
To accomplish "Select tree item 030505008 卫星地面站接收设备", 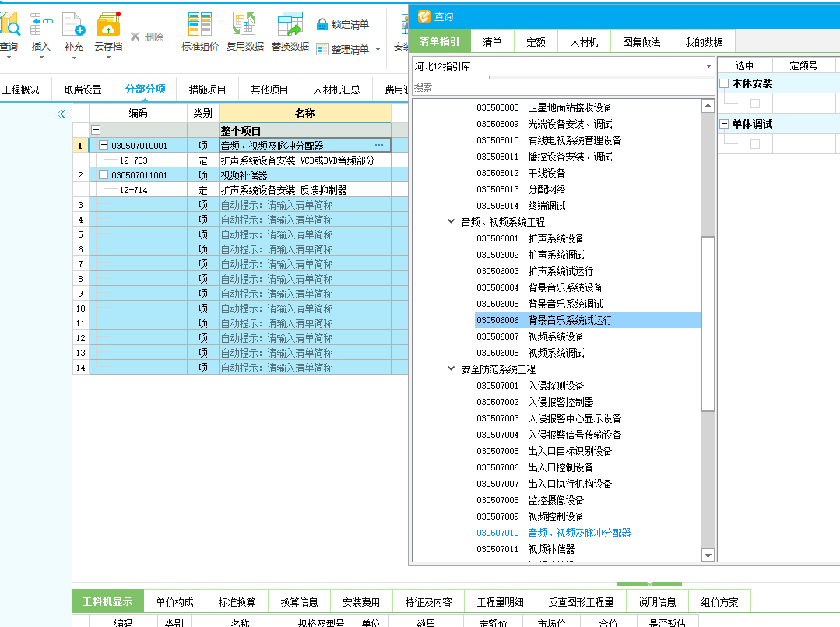I will click(x=543, y=107).
